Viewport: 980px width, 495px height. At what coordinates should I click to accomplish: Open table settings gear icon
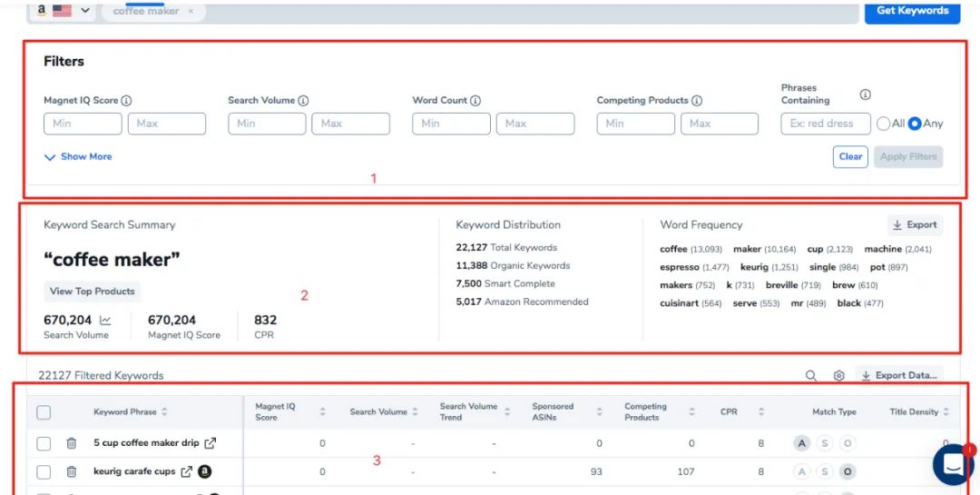(x=839, y=375)
